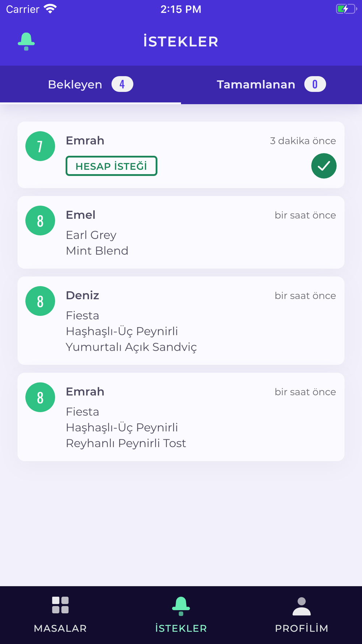Open Emel's Earl Grey order card
Viewport: 362px width, 644px height.
tap(181, 232)
